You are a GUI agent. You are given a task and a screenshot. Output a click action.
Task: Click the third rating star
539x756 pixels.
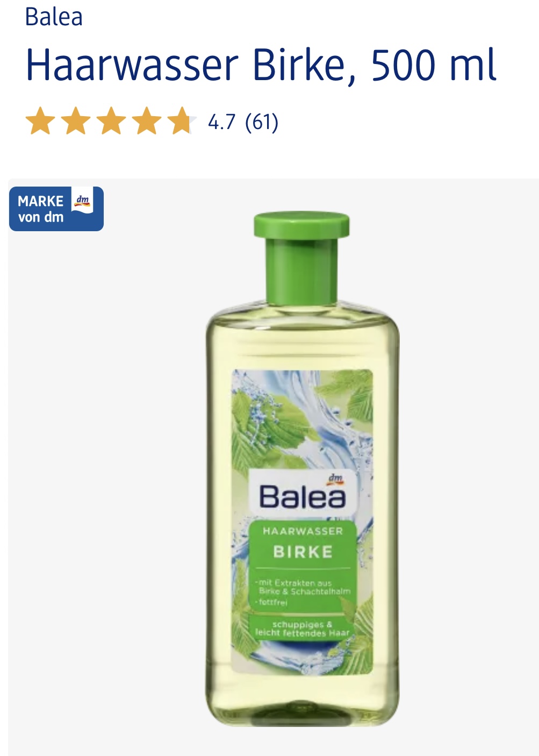pyautogui.click(x=111, y=121)
